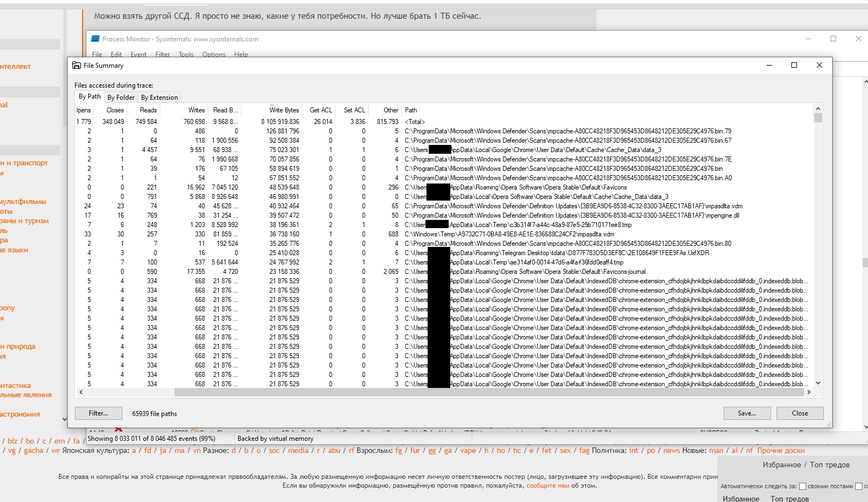Click 'Showing 8 033 011 of 8 046 485 events' status
This screenshot has height=502, width=868.
click(x=152, y=439)
